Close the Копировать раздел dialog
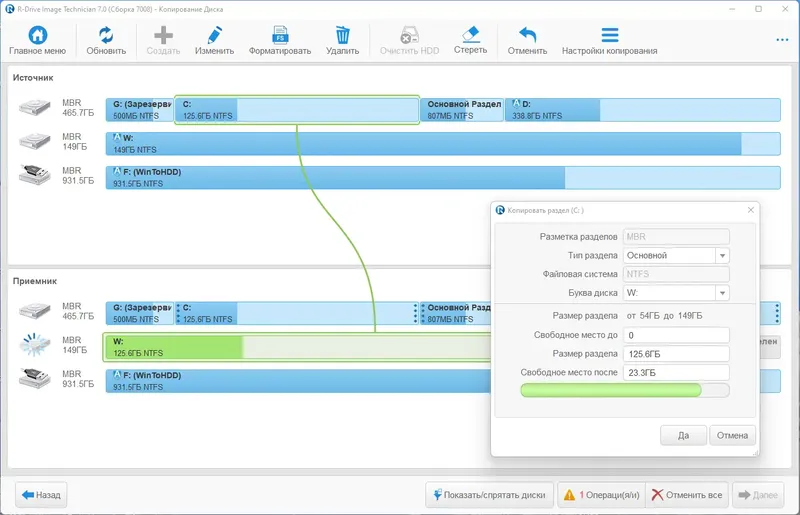The image size is (800, 515). tap(751, 210)
